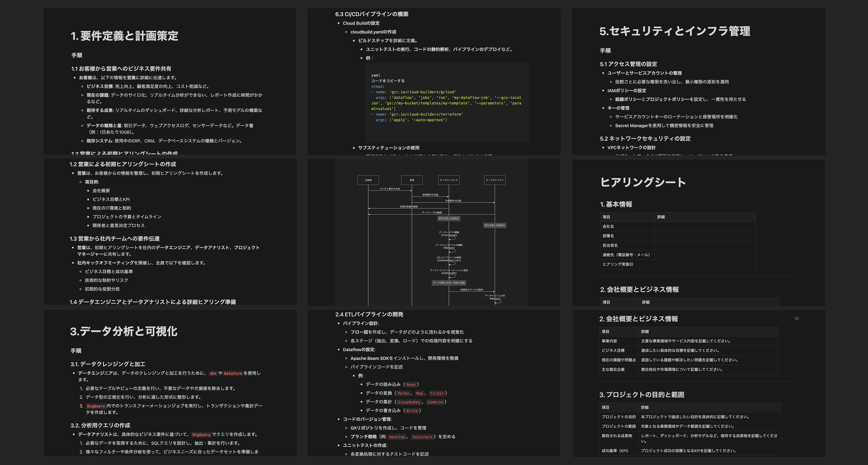
Task: Click the 会社名 table cell
Action: (x=608, y=227)
